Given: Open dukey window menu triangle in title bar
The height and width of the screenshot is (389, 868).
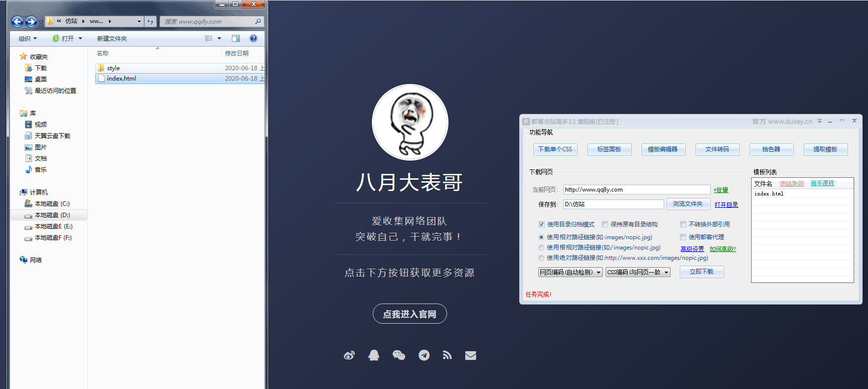Looking at the screenshot, I should coord(819,121).
